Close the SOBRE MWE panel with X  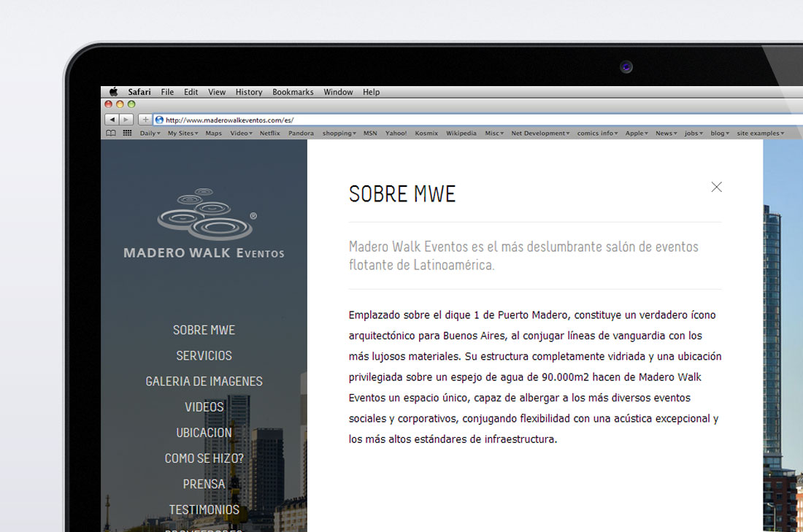click(x=716, y=187)
